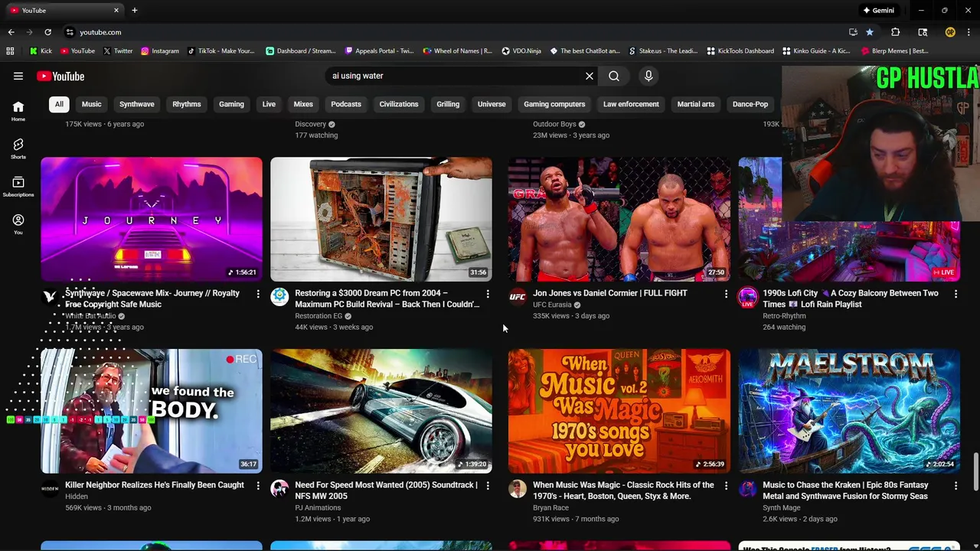
Task: Select the Gaming filter chip
Action: pyautogui.click(x=231, y=104)
